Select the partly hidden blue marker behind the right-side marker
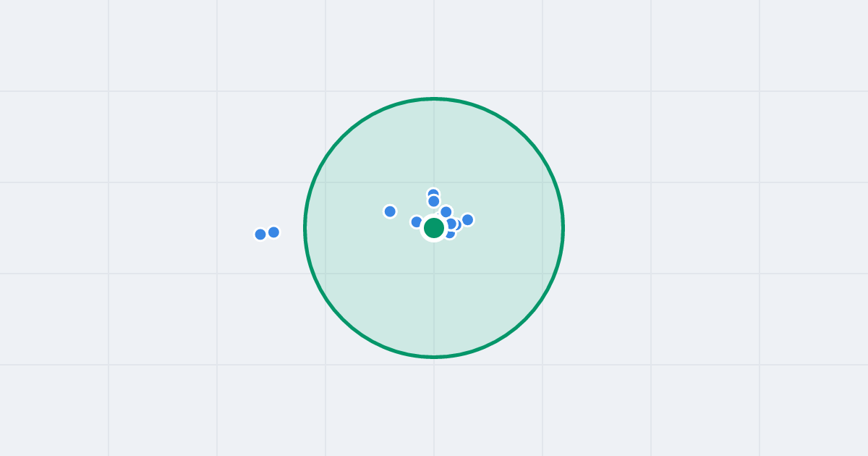This screenshot has width=868, height=456. click(x=459, y=225)
